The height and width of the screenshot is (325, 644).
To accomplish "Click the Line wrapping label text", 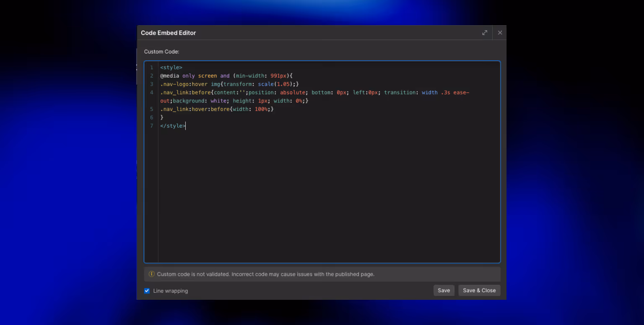I will click(x=170, y=291).
